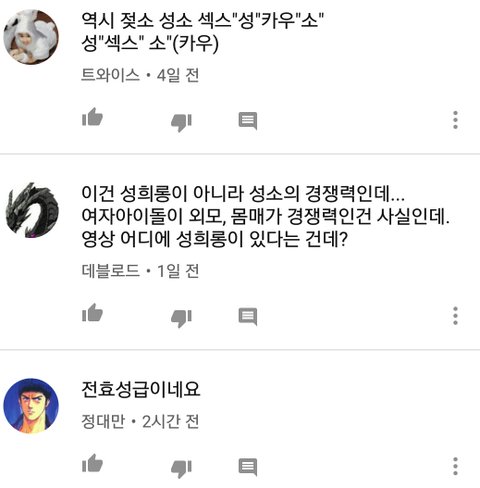The height and width of the screenshot is (488, 480).
Task: Show the three-dot menu on 데블로드's comment
Action: point(455,315)
